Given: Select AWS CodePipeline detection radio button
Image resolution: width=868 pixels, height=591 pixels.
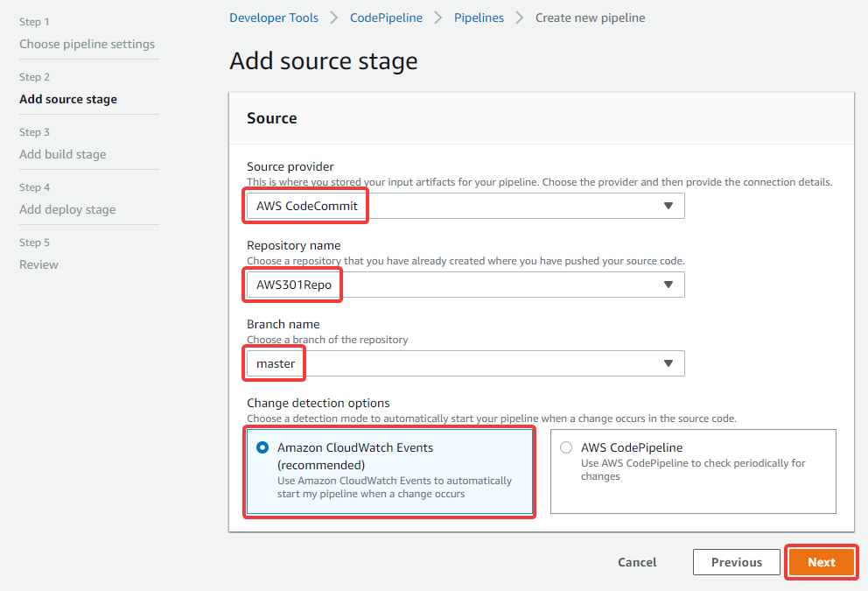Looking at the screenshot, I should (566, 447).
